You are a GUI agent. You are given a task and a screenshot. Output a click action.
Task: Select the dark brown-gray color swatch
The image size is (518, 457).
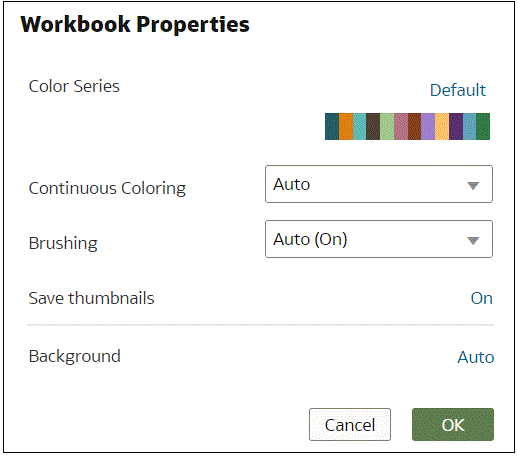(x=373, y=126)
